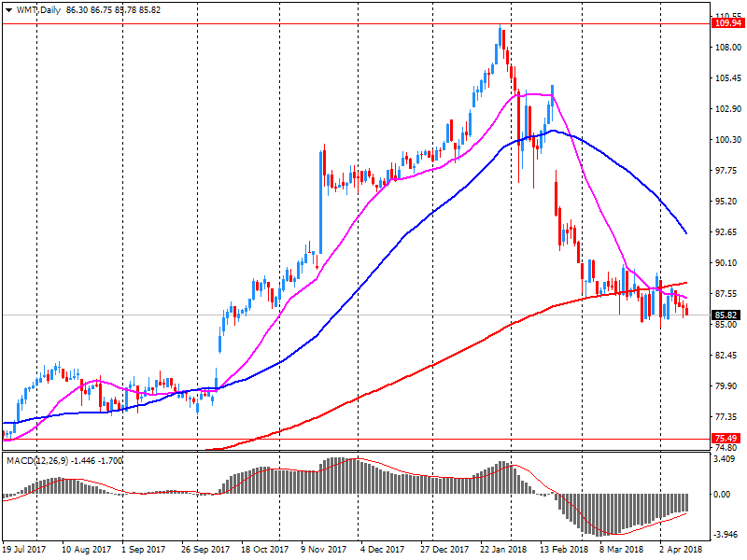Click the OHLC values 86.30 86.75 85.78 85.82
Image resolution: width=747 pixels, height=560 pixels.
click(x=113, y=10)
